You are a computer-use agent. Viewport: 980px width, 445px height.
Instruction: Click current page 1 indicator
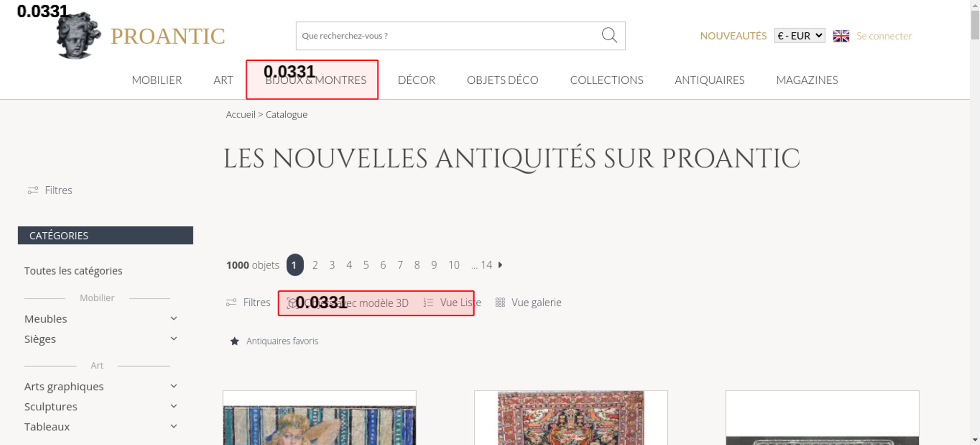coord(295,265)
